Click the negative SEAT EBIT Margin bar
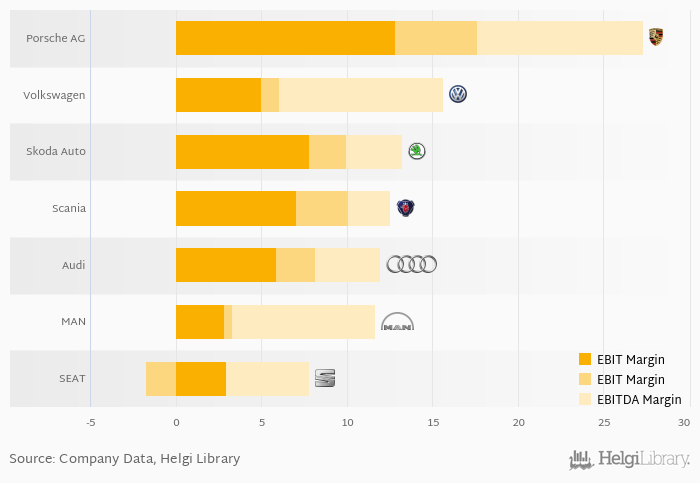Screen dimensions: 700x483 (x=161, y=379)
